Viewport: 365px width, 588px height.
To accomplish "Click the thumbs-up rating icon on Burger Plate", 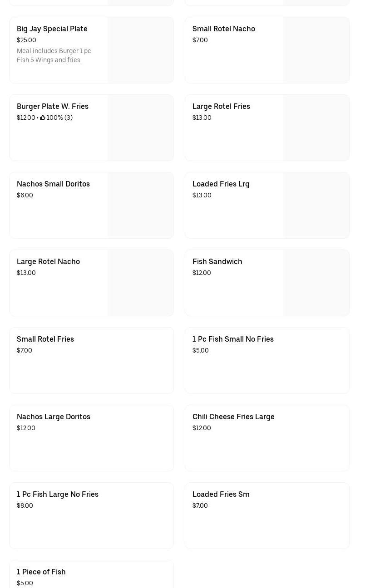I will click(x=43, y=118).
